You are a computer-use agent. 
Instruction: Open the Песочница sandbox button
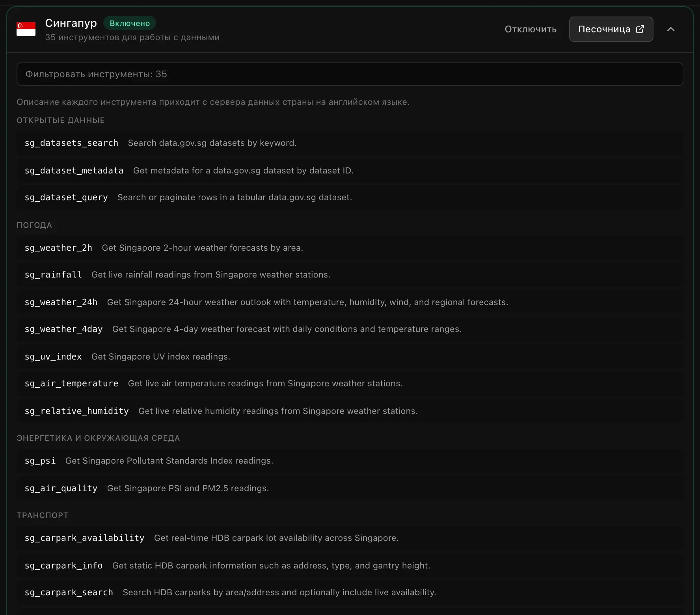[x=611, y=29]
